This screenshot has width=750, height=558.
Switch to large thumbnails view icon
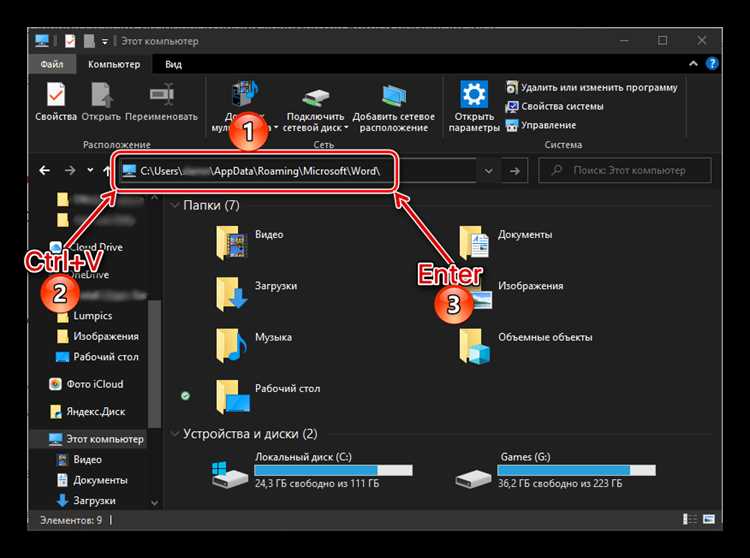pyautogui.click(x=709, y=519)
